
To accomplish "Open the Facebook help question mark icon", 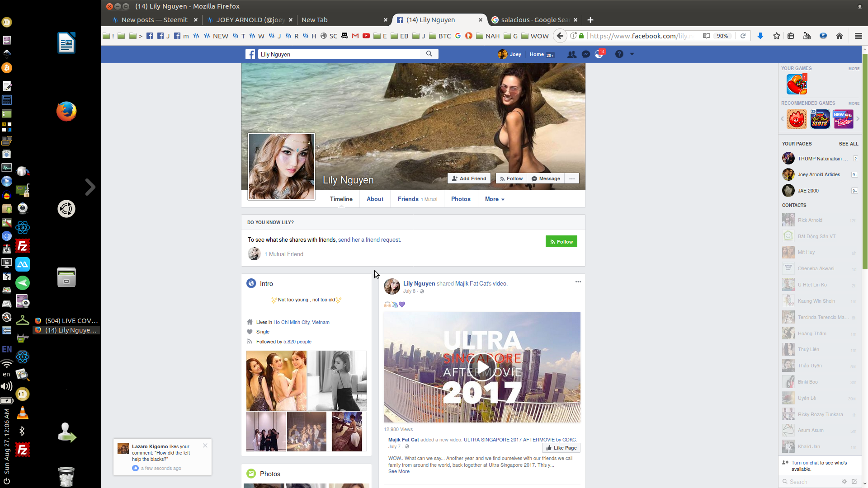I will click(x=619, y=54).
